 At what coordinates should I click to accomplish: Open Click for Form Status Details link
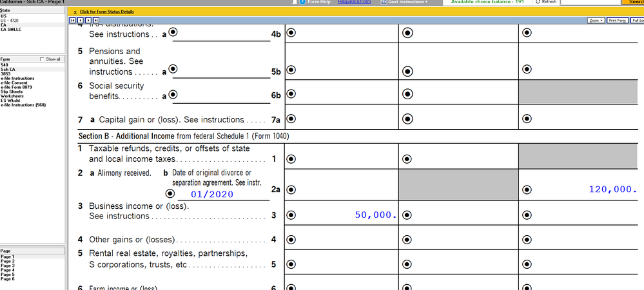(106, 12)
